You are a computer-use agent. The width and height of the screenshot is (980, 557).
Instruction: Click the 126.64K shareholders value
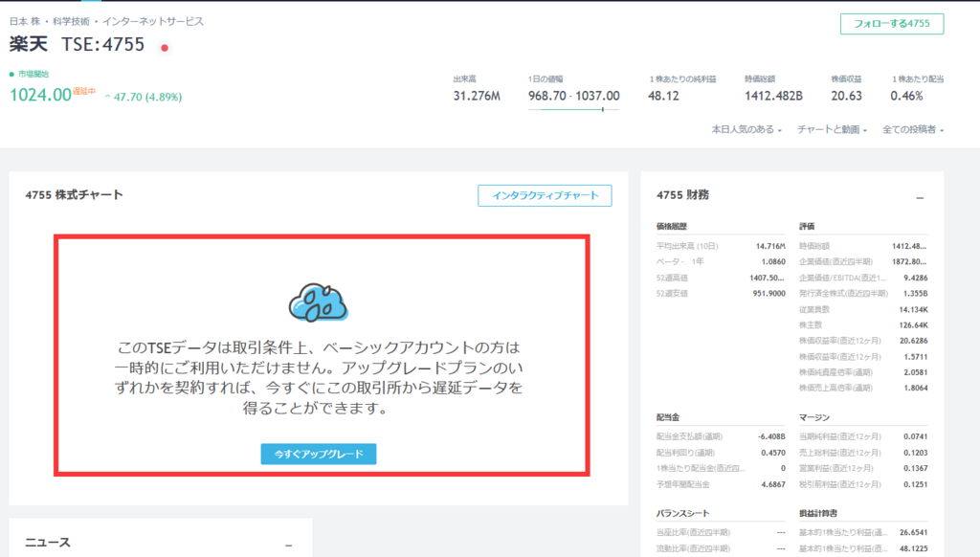(913, 325)
